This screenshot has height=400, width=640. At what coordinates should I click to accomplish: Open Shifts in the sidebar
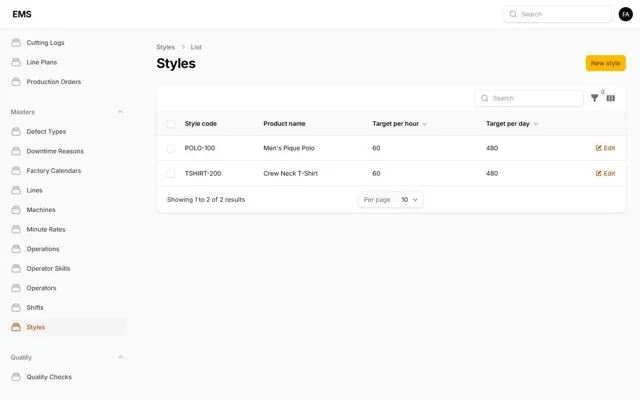pyautogui.click(x=35, y=308)
